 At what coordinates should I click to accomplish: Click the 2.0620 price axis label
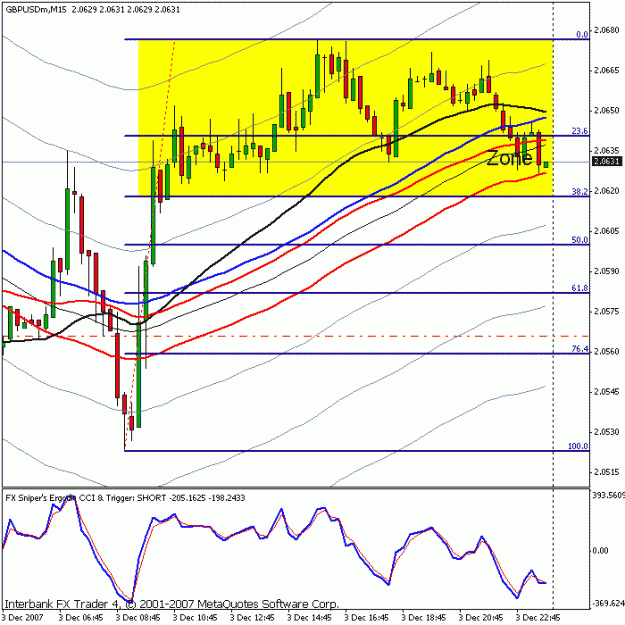607,191
